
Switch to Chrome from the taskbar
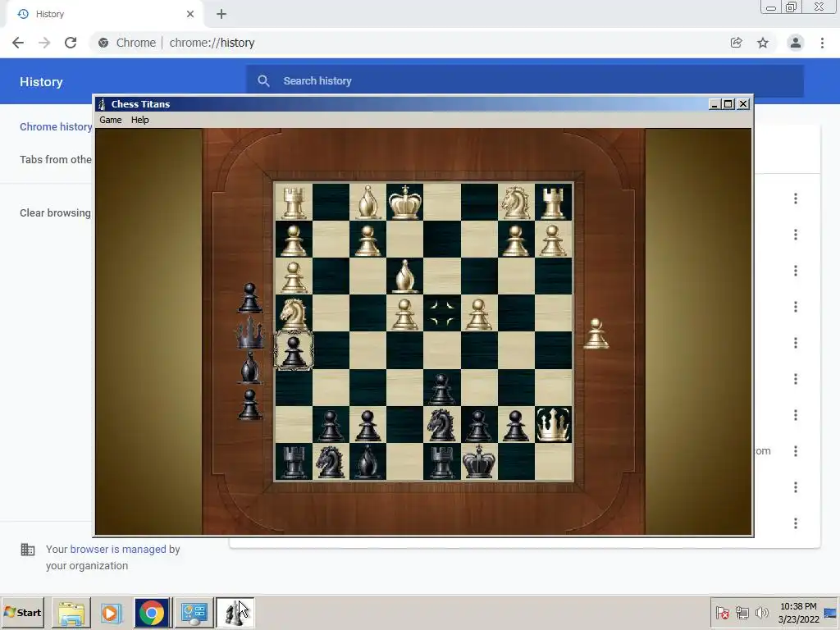coord(152,613)
